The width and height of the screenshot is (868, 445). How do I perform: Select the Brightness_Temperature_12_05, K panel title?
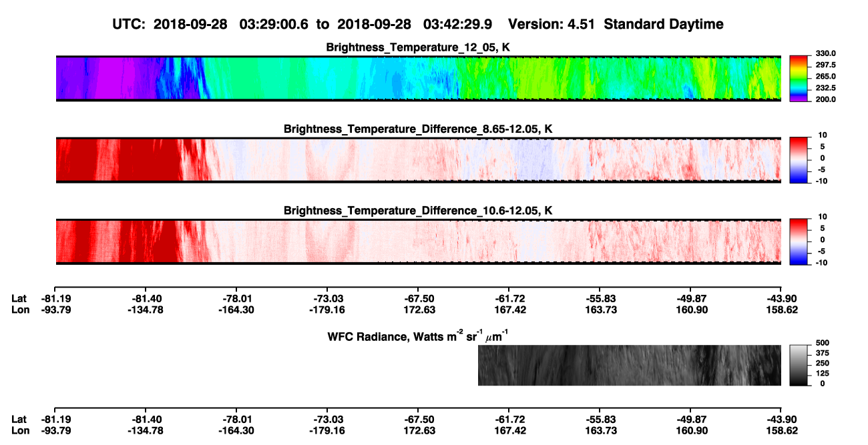click(418, 47)
